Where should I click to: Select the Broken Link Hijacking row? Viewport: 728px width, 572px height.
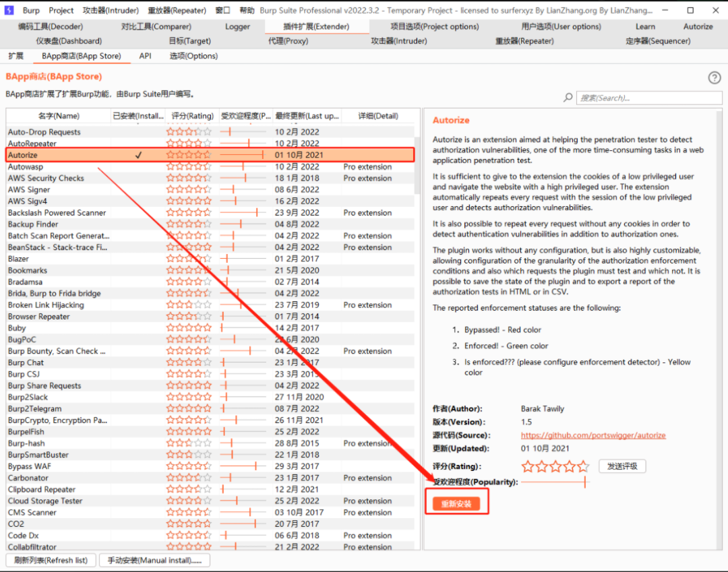tap(210, 305)
